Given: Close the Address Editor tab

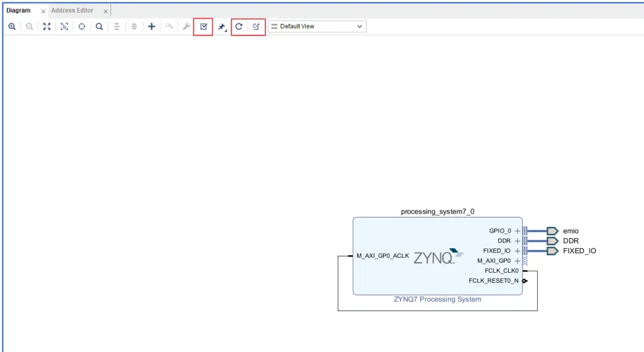Looking at the screenshot, I should coord(106,11).
